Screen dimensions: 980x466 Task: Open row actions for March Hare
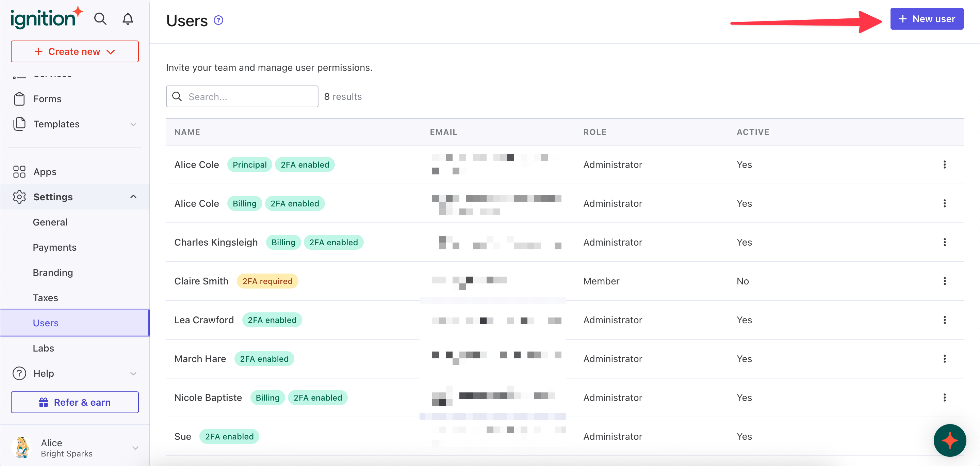click(x=945, y=359)
